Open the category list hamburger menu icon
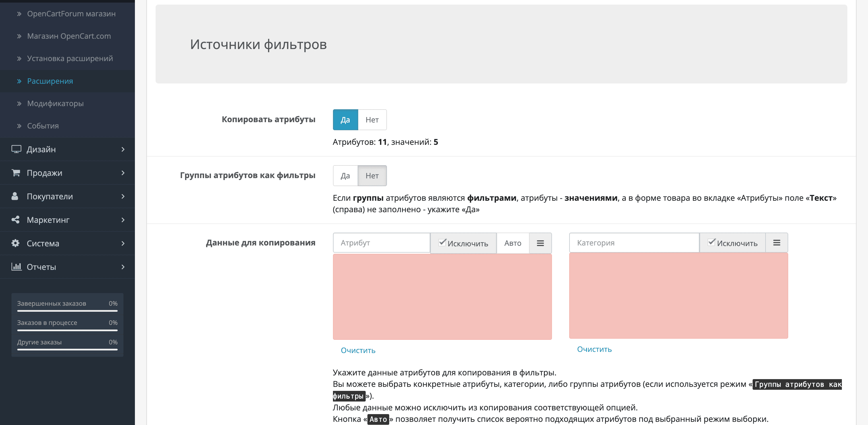The width and height of the screenshot is (868, 425). point(776,243)
